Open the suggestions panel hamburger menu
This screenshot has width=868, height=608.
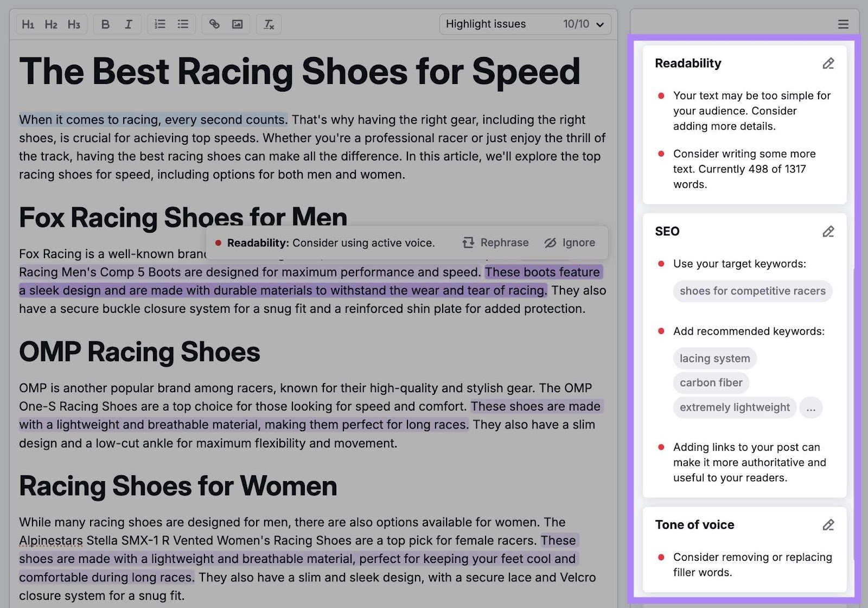coord(843,24)
